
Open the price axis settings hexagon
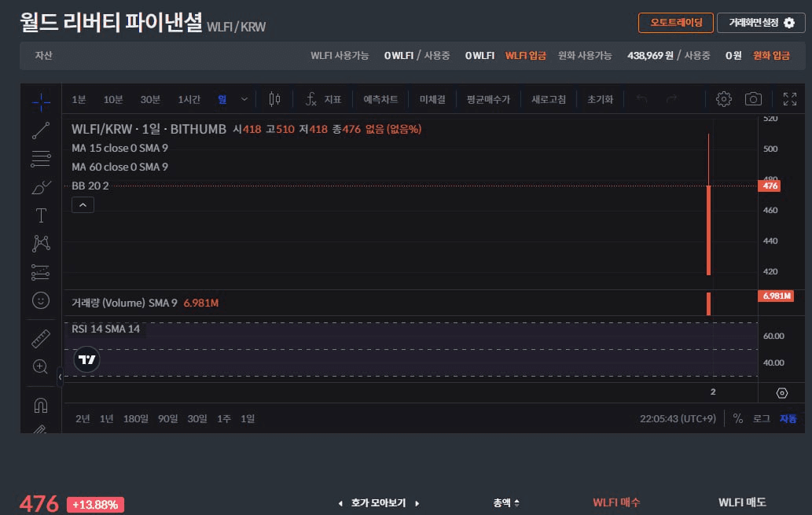point(782,393)
